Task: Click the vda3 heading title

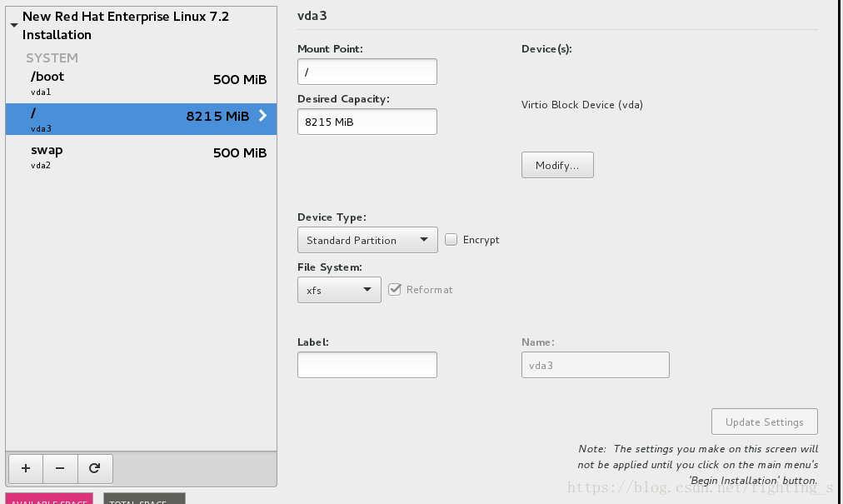Action: point(312,16)
